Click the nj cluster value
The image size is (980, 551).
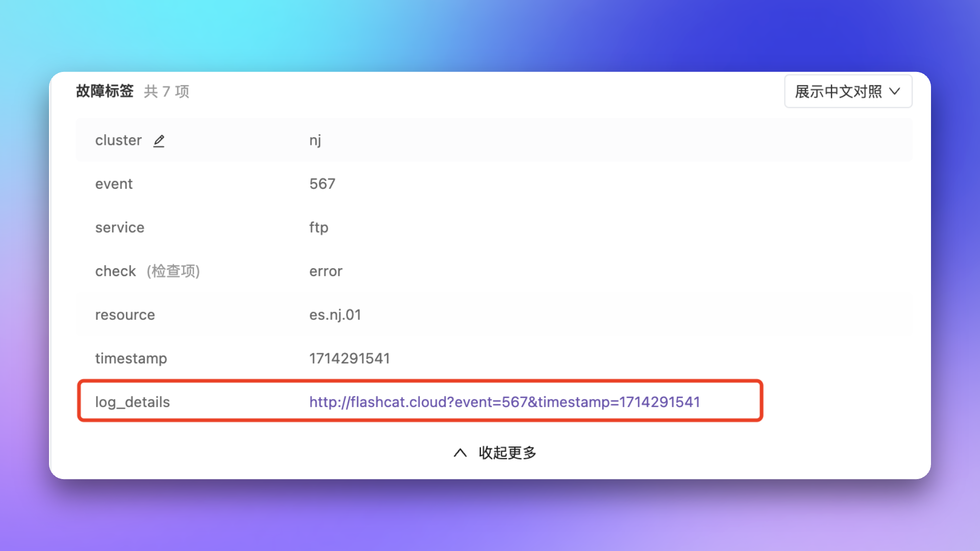point(315,140)
